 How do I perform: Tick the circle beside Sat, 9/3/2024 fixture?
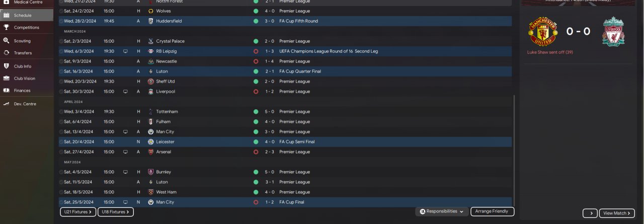61,61
